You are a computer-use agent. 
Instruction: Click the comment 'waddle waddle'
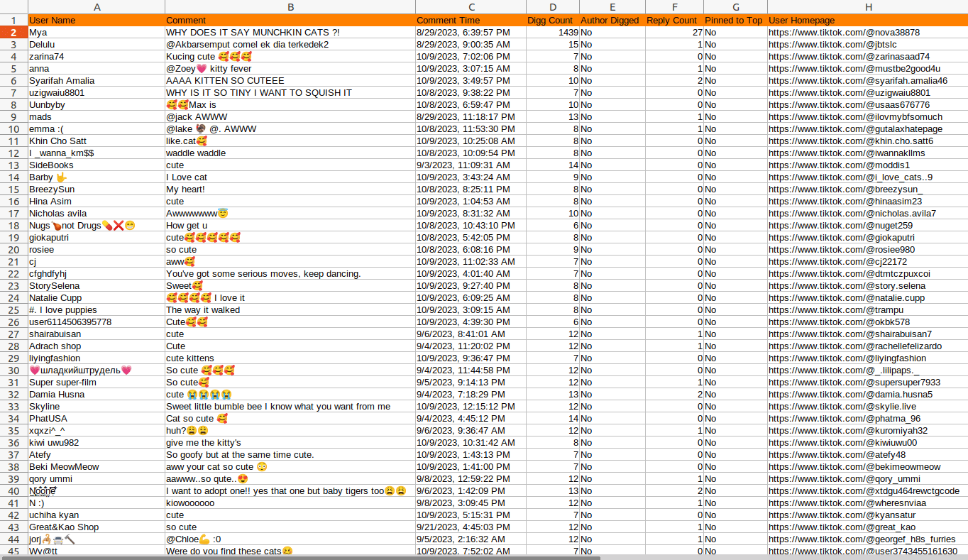tap(196, 153)
